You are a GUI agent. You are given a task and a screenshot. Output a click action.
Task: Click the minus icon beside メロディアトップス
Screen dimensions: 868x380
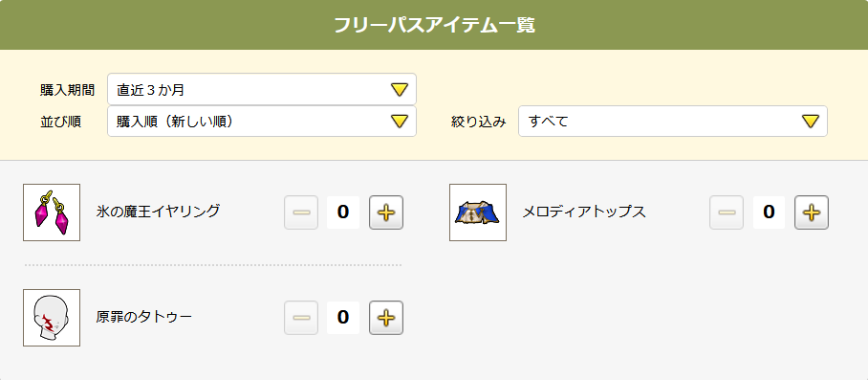click(x=727, y=212)
